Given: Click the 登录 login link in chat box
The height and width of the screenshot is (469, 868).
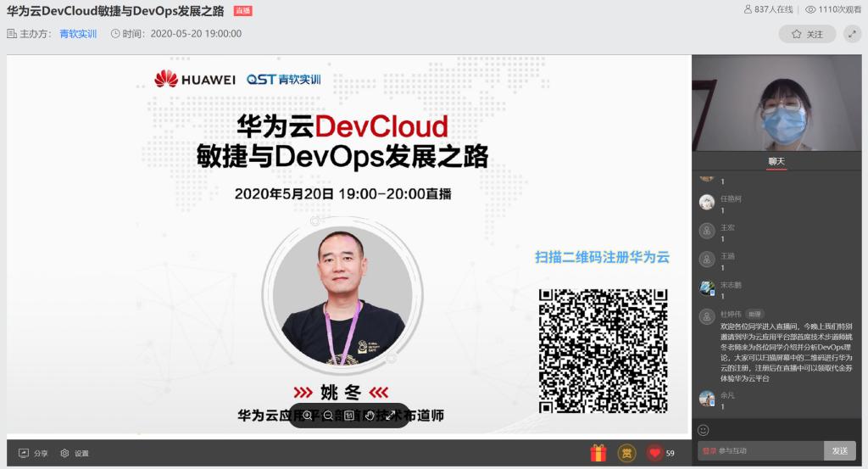Looking at the screenshot, I should click(709, 451).
